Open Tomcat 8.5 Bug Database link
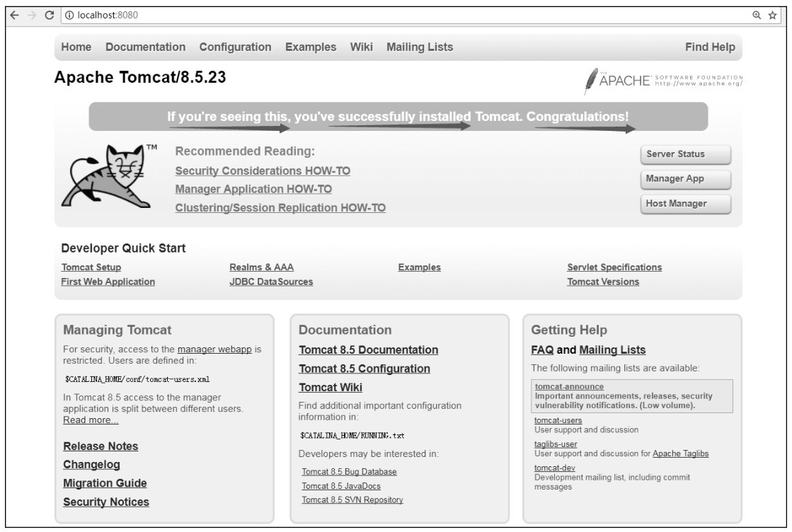Viewport: 792px width, 532px height. pos(349,472)
